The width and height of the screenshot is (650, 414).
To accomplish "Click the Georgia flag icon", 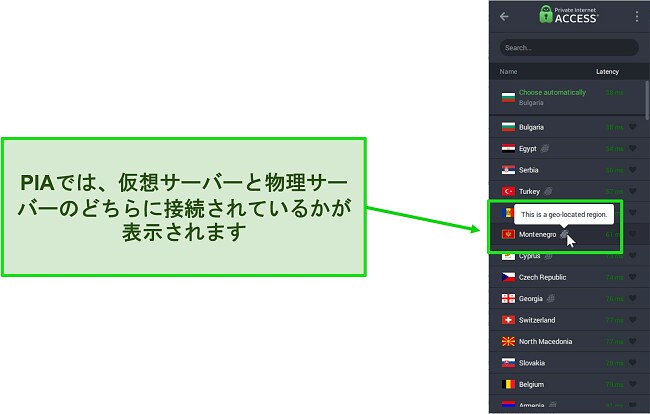I will [508, 298].
